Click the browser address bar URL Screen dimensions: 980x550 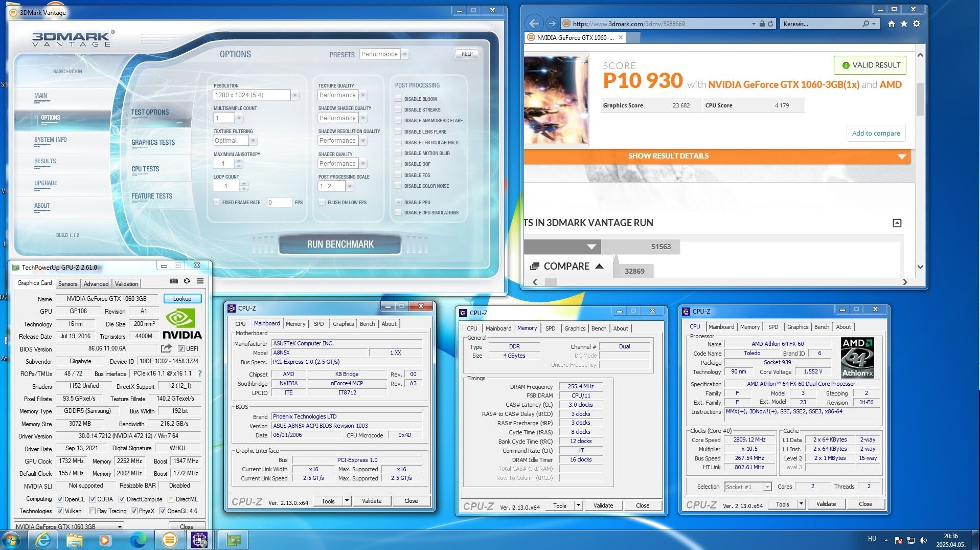pyautogui.click(x=629, y=24)
